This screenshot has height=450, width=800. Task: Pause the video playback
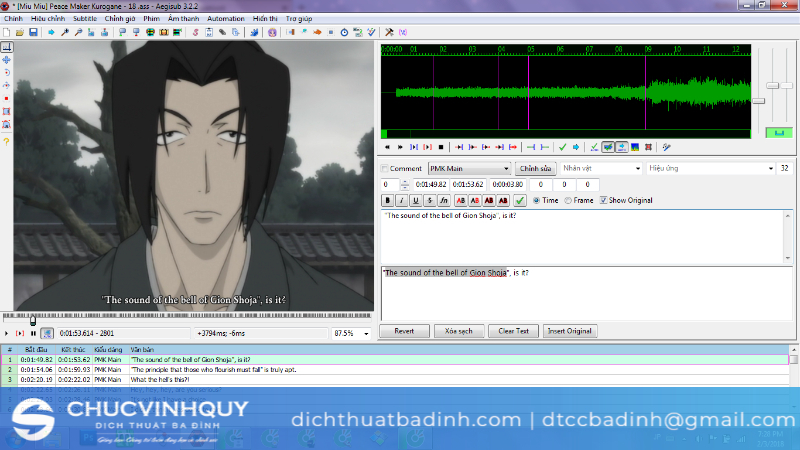point(33,333)
